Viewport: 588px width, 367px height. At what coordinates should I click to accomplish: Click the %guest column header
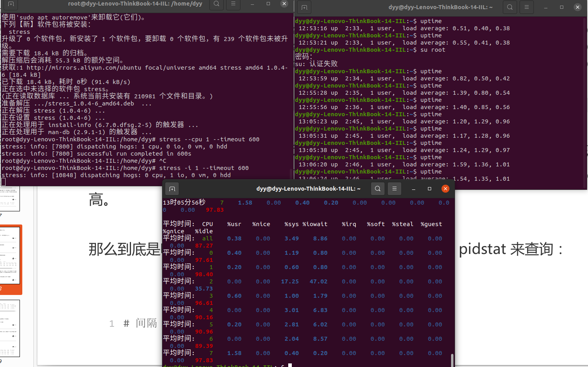pyautogui.click(x=432, y=224)
